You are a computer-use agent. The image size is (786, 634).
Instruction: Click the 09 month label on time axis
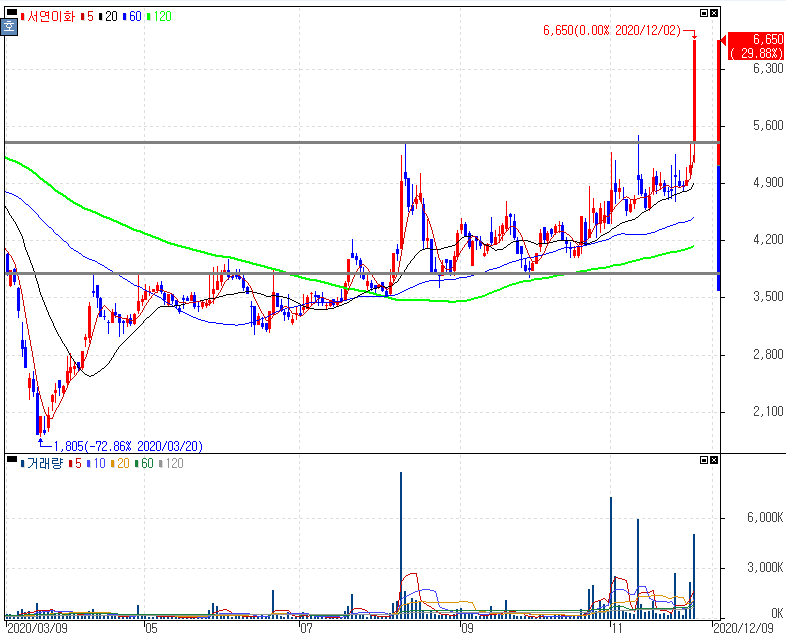[467, 628]
